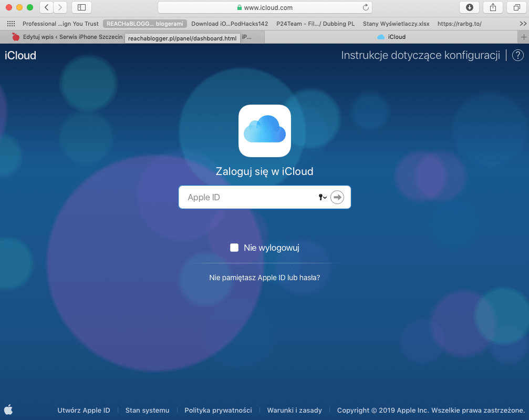Viewport: 529px width, 420px height.
Task: Toggle the Safari sidebar icon
Action: pos(81,7)
